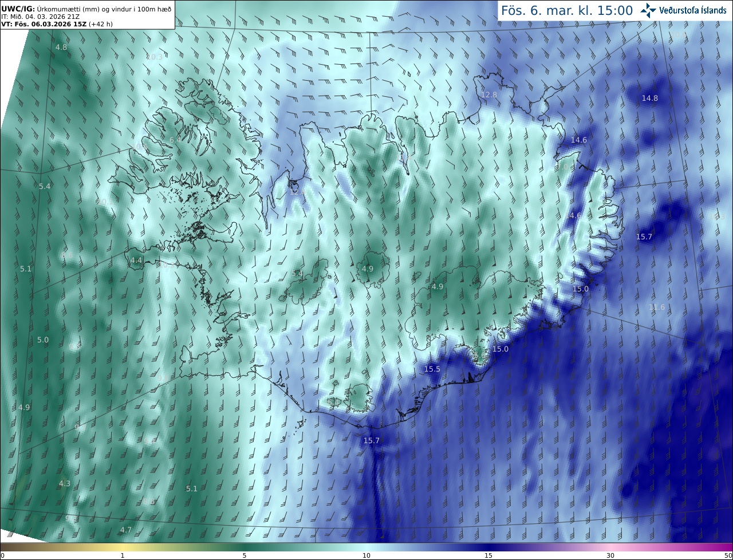Click the 4.7 value on the map
Viewport: 733px width, 560px height.
(x=125, y=530)
